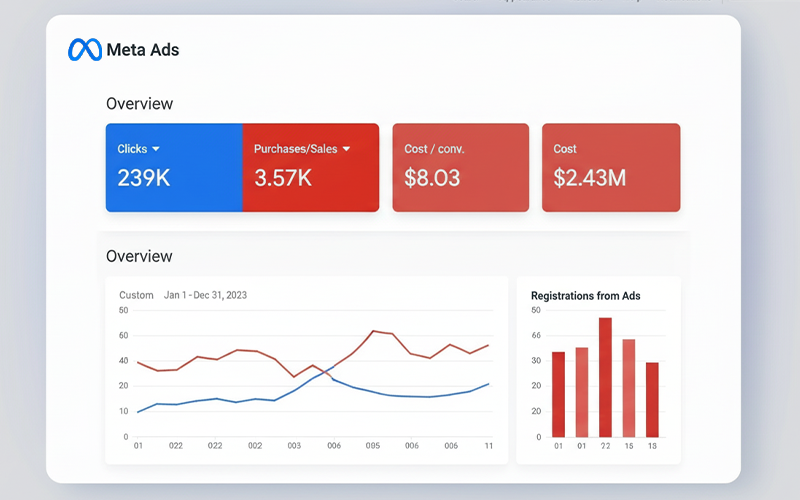Select the shortest bar labeled 13
This screenshot has width=800, height=500.
[x=652, y=400]
